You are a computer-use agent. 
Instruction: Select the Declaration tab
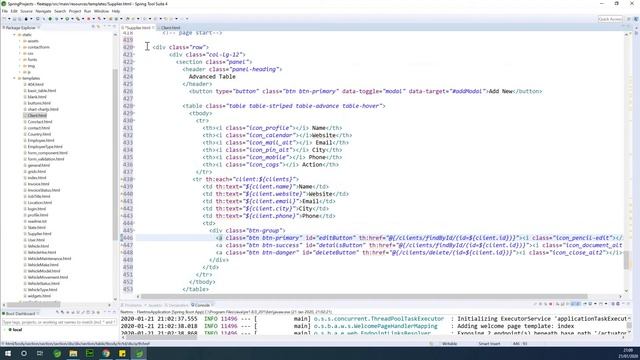coord(178,305)
